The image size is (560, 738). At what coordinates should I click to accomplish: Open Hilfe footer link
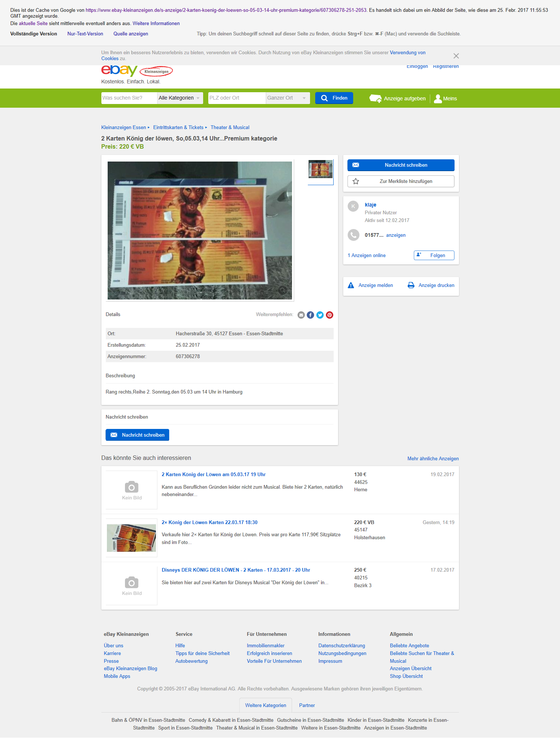[180, 646]
